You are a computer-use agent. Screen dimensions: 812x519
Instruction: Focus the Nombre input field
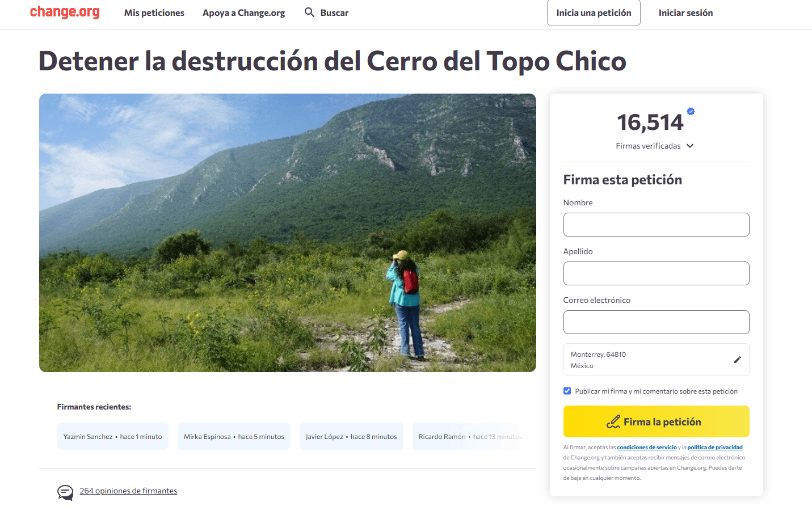pyautogui.click(x=656, y=225)
